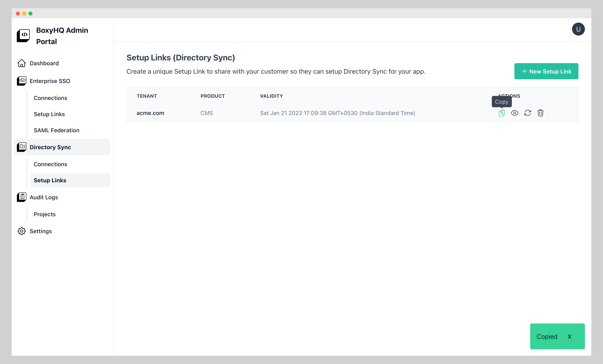Sort by the Validity column header
This screenshot has height=364, width=603.
pyautogui.click(x=271, y=96)
